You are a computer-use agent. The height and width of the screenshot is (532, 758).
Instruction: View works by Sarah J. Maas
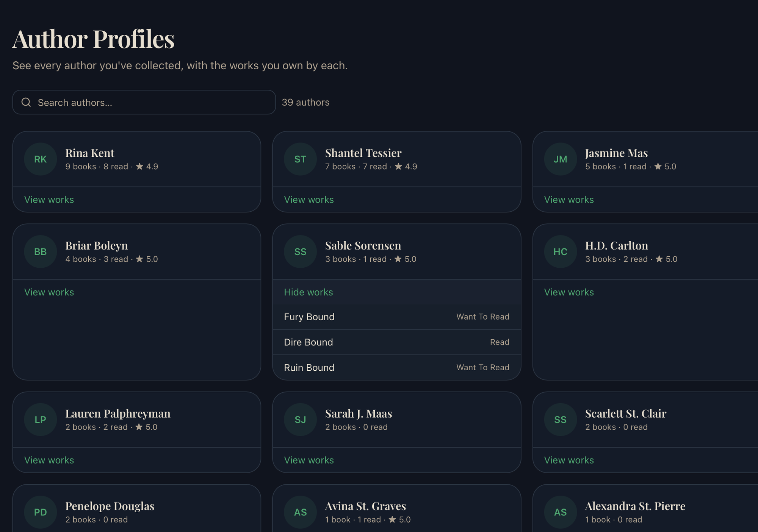(309, 460)
